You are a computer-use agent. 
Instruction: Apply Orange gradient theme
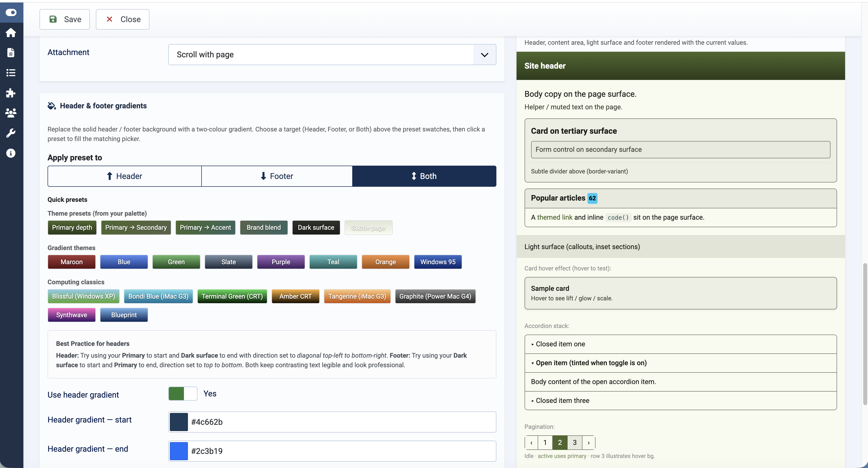coord(385,262)
